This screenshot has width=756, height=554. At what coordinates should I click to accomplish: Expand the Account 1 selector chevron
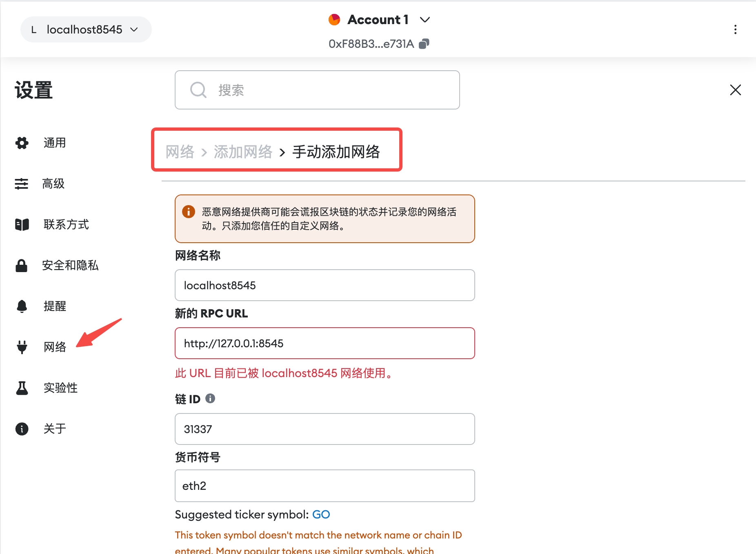tap(425, 20)
